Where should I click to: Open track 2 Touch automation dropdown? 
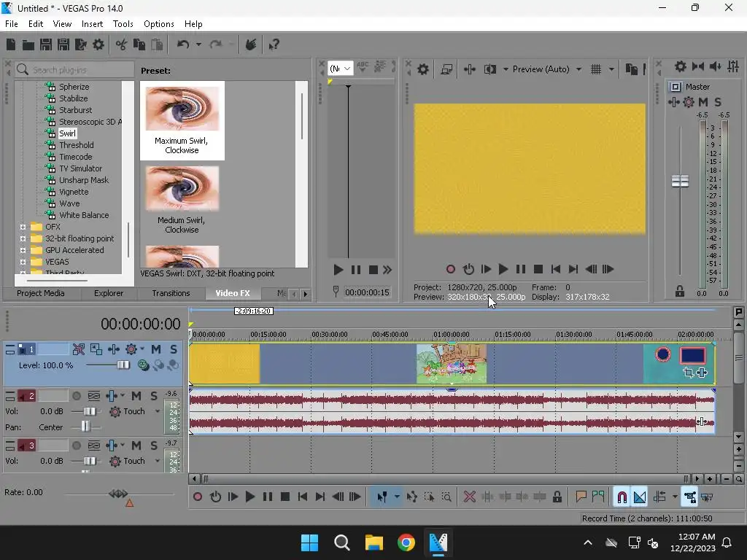(x=158, y=411)
